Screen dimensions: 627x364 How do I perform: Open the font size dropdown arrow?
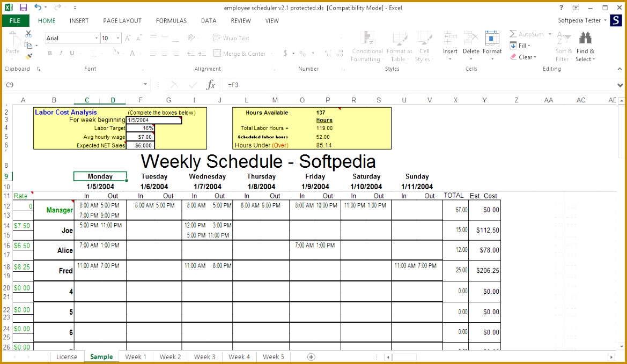118,38
